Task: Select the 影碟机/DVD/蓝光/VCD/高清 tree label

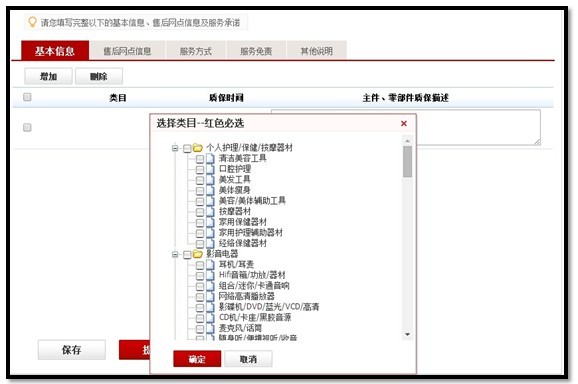Action: click(269, 307)
